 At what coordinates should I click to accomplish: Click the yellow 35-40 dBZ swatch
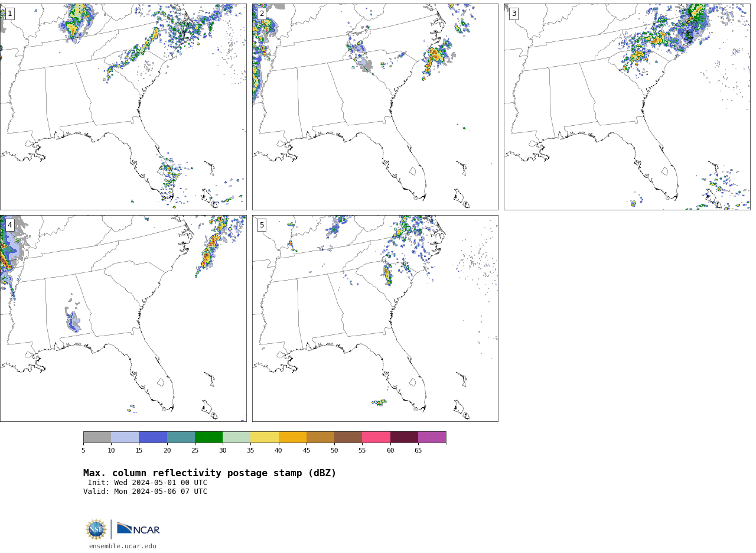[x=265, y=437]
